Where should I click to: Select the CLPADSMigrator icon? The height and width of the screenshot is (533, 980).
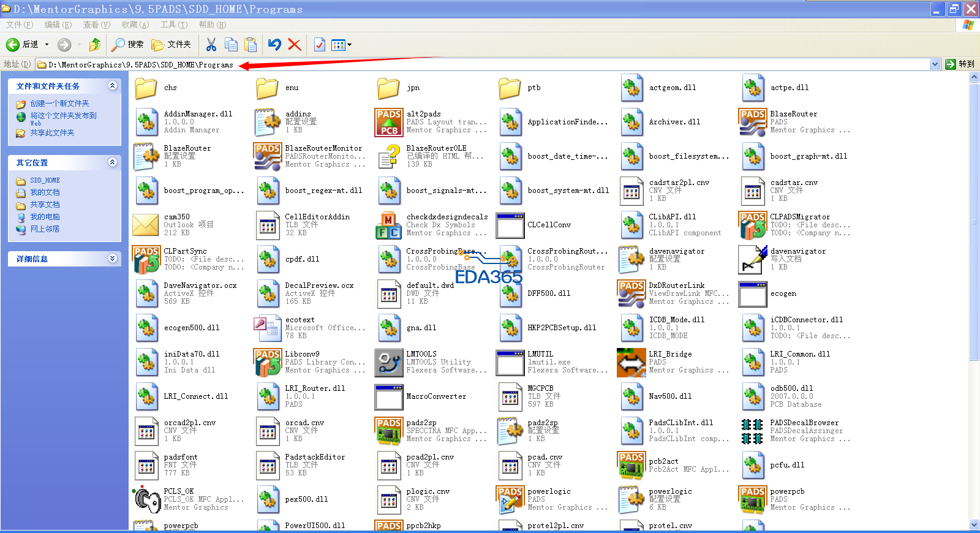(752, 225)
